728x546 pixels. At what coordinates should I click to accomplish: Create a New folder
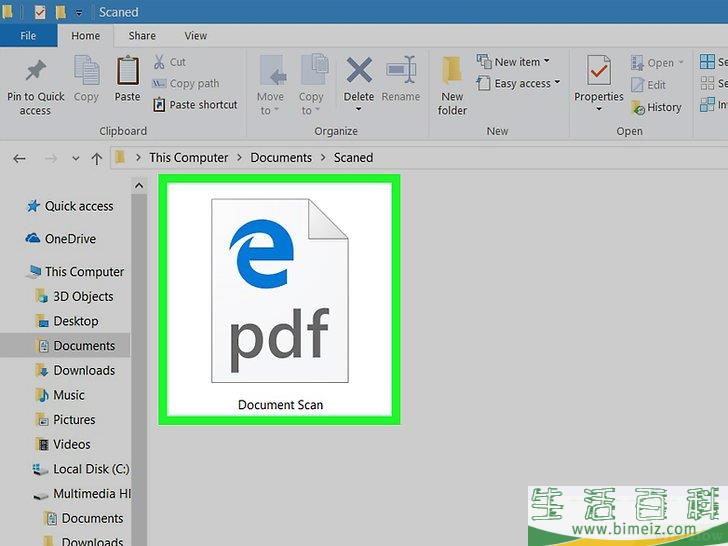coord(452,86)
